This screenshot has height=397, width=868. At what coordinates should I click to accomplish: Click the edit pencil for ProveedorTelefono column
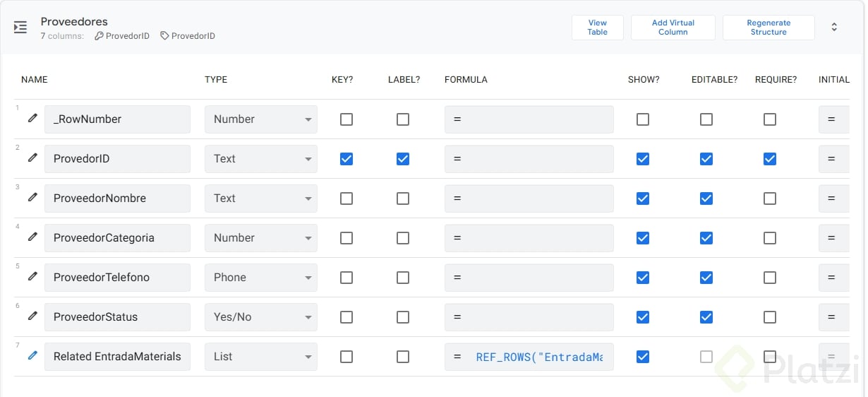[32, 277]
